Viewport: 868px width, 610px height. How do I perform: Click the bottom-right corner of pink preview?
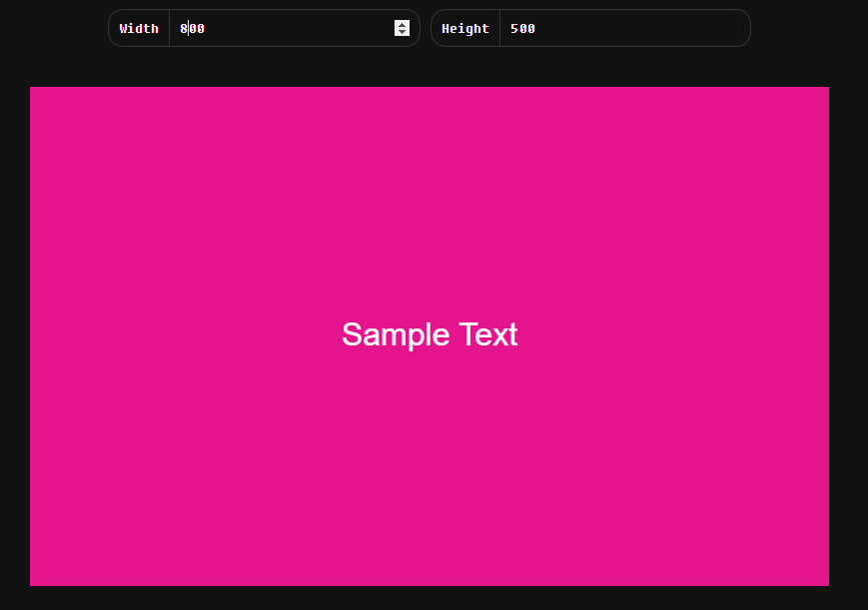pos(825,582)
